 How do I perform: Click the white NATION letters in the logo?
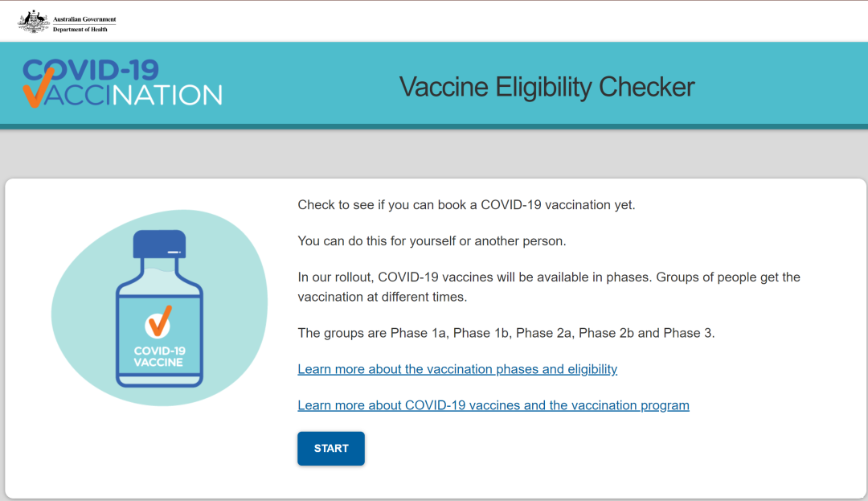click(167, 95)
